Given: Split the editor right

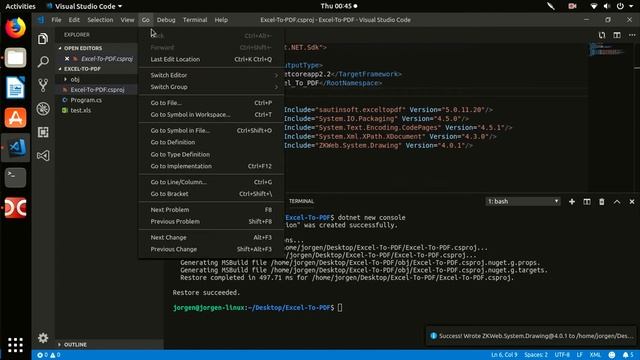Looking at the screenshot, I should [x=617, y=35].
